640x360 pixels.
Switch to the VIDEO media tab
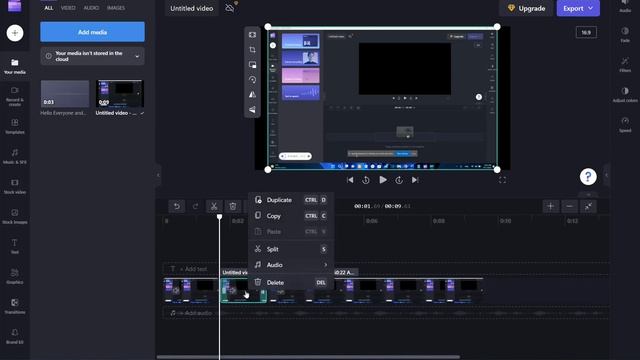coord(68,8)
